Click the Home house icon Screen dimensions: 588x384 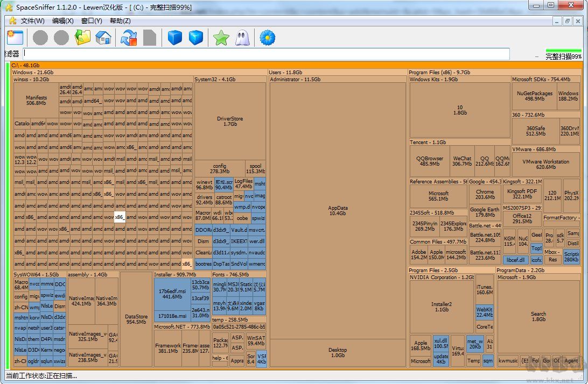(x=103, y=38)
